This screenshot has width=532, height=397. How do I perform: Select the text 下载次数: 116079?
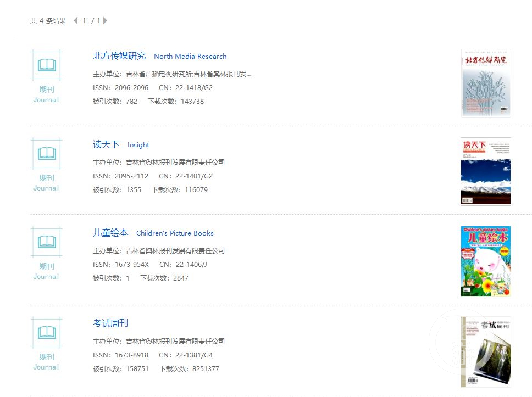point(180,190)
